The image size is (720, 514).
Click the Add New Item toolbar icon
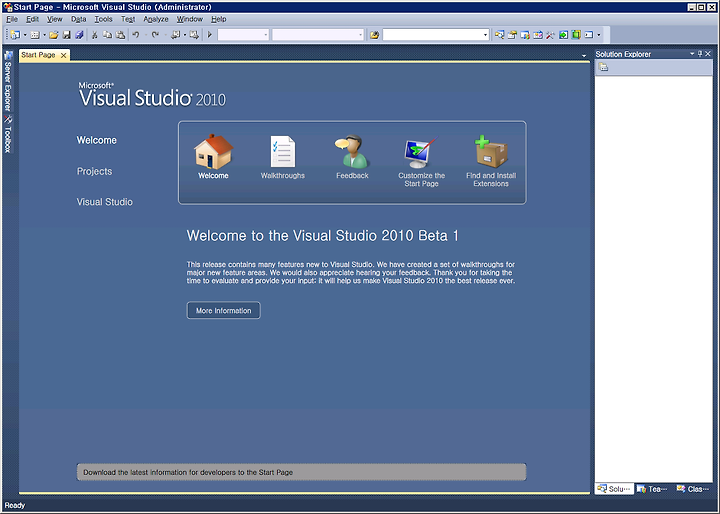point(35,35)
